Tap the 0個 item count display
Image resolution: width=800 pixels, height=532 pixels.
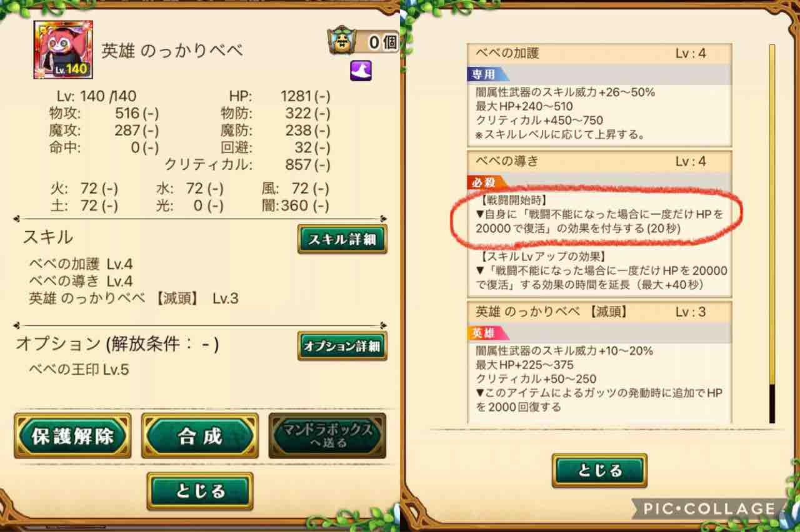(382, 42)
